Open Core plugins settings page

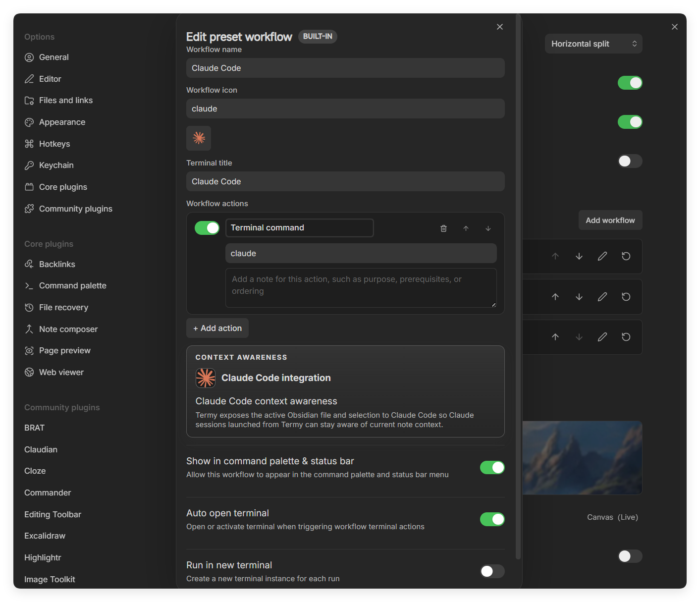[55, 187]
